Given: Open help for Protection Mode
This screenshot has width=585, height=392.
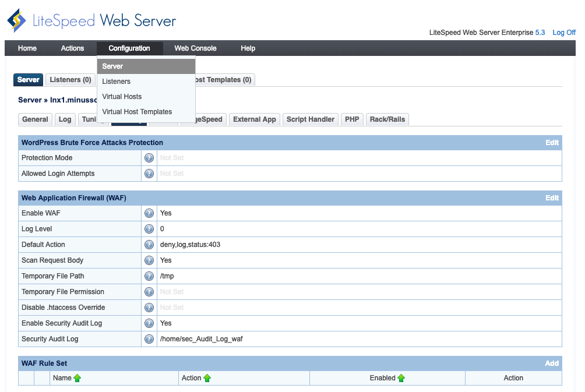Looking at the screenshot, I should 149,158.
